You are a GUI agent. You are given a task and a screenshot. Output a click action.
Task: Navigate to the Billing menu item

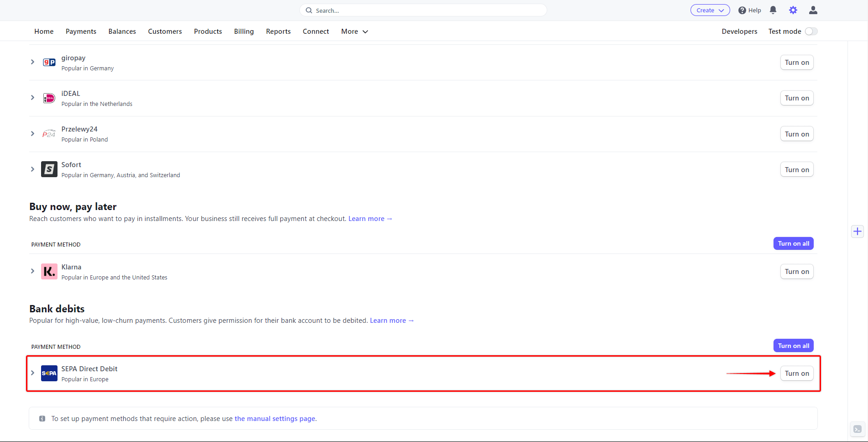point(244,32)
